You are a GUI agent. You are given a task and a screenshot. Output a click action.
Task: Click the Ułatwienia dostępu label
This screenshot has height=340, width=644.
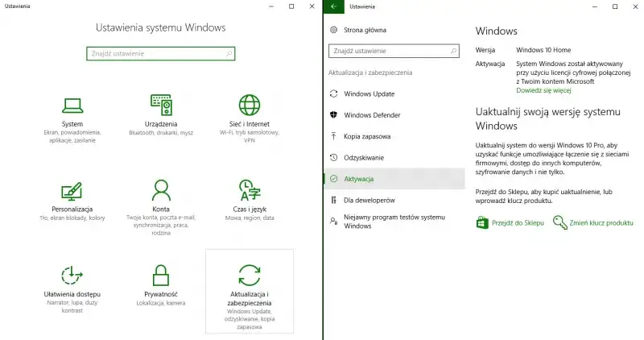(72, 294)
